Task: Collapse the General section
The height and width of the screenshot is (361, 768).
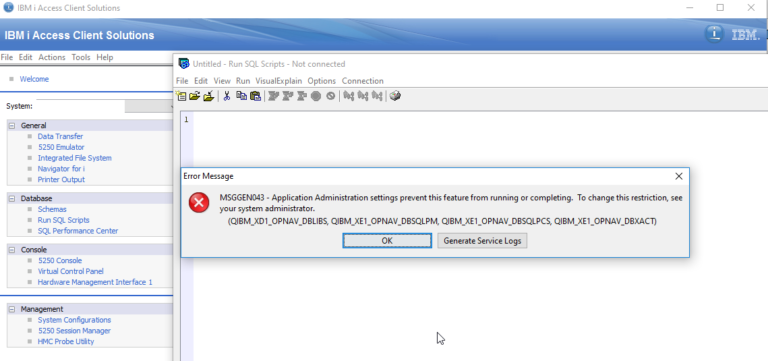Action: pos(12,125)
